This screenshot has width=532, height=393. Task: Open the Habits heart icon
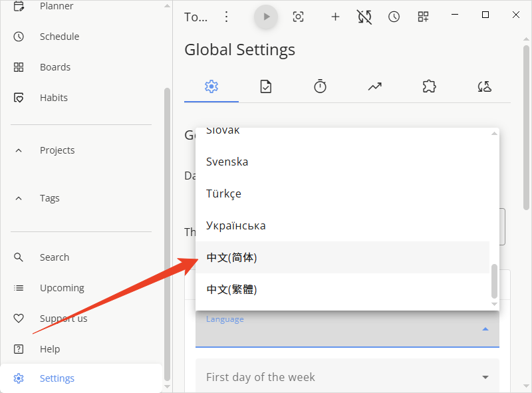pyautogui.click(x=19, y=98)
